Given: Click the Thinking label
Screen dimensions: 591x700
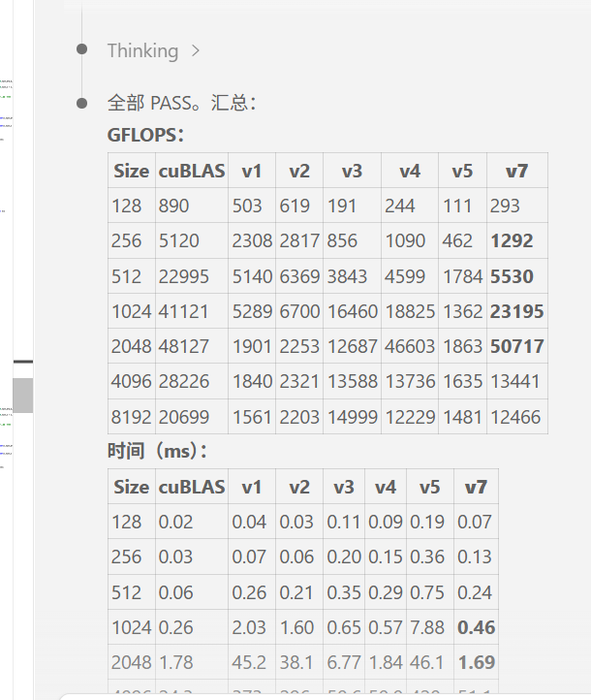Looking at the screenshot, I should [142, 50].
